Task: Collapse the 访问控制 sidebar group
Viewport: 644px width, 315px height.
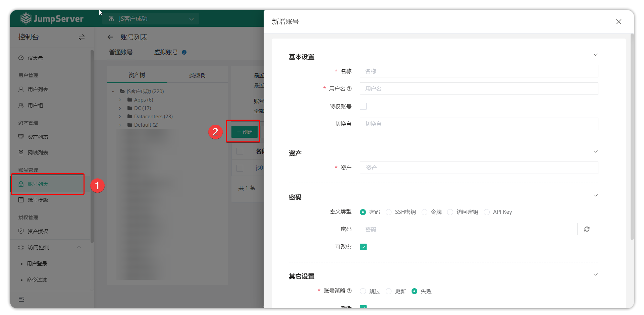Action: coord(79,247)
